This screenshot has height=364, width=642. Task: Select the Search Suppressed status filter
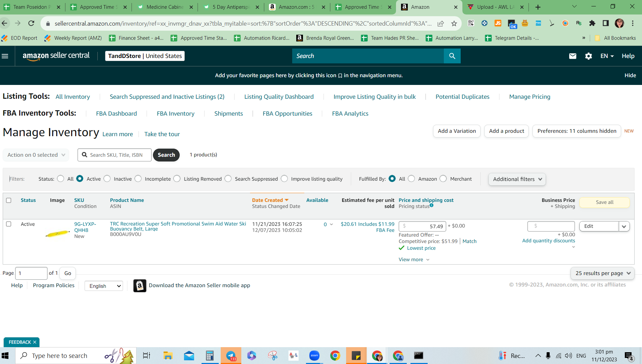click(x=228, y=179)
